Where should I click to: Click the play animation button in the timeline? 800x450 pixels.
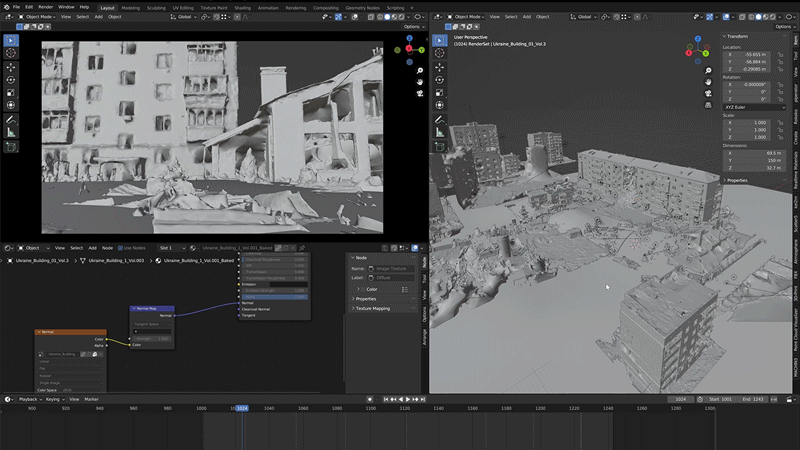[x=408, y=399]
